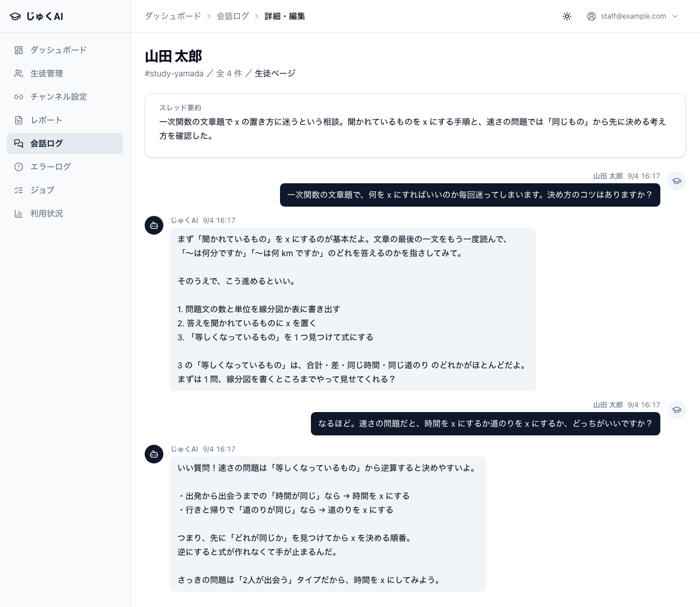Click the message starting なるほど。速さの問題だと
The width and height of the screenshot is (700, 607).
tap(485, 424)
